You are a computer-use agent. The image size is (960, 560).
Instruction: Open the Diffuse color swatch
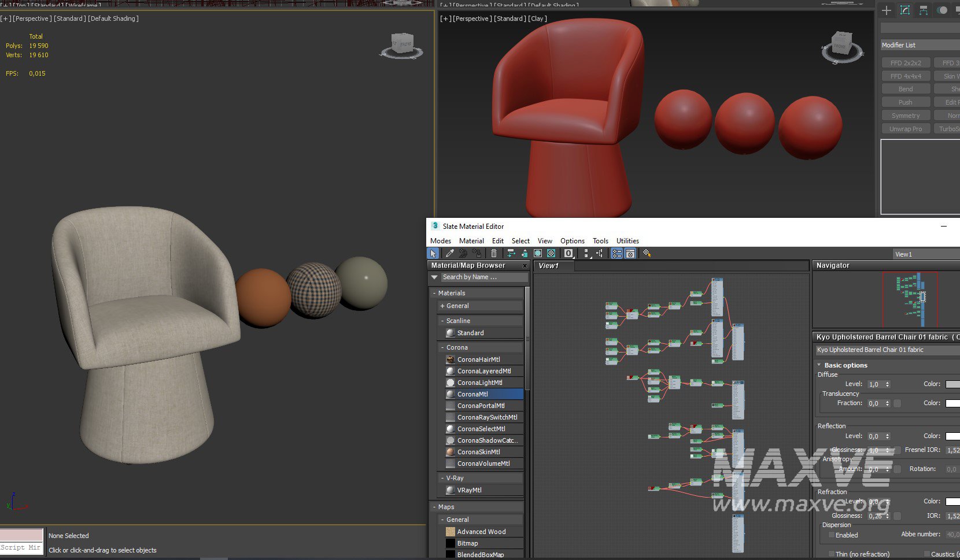pyautogui.click(x=952, y=384)
